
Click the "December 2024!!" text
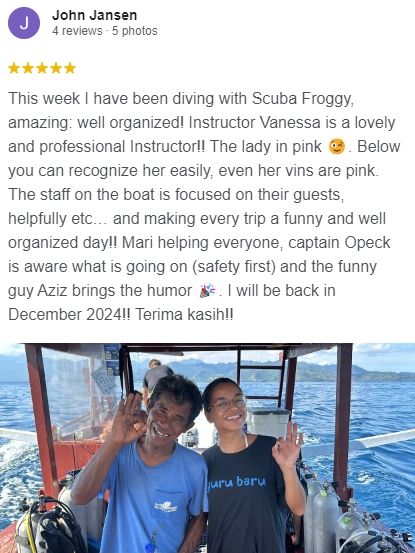pos(69,315)
